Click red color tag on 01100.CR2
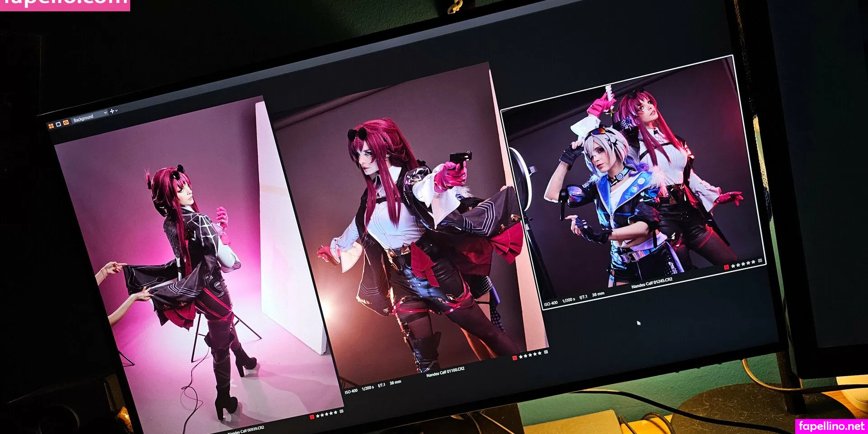Image resolution: width=868 pixels, height=434 pixels. [514, 358]
